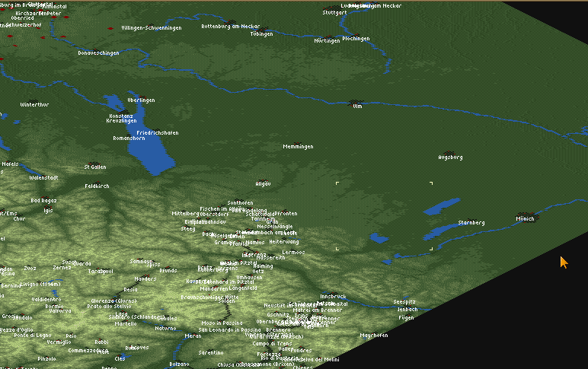Open the Ulm town label
Screen dimensions: 588x369
(x=356, y=107)
